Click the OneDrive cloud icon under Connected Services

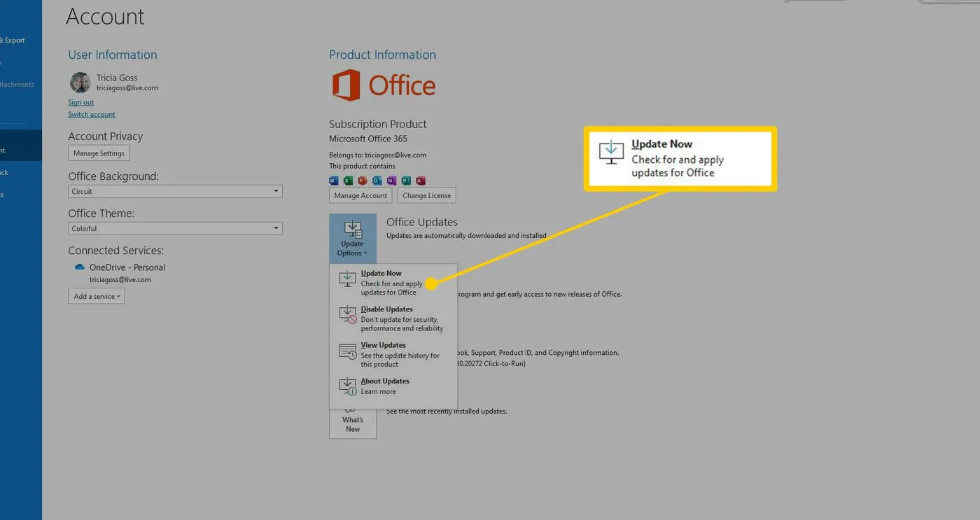pyautogui.click(x=79, y=267)
